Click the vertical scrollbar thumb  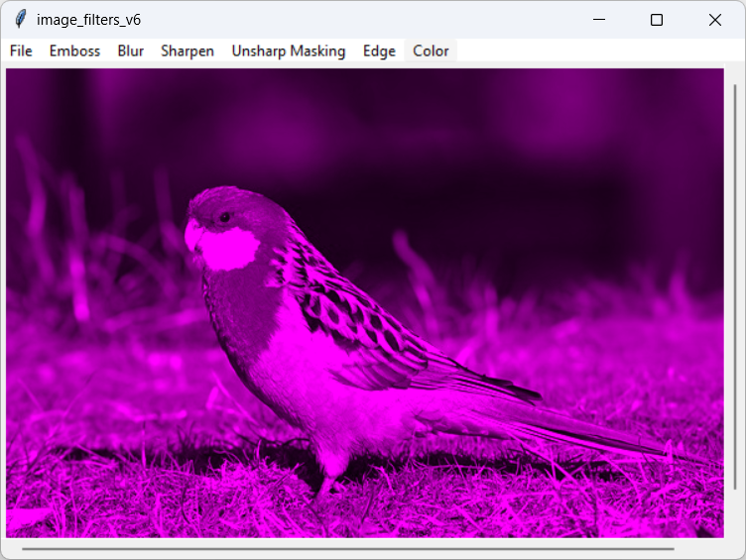735,286
